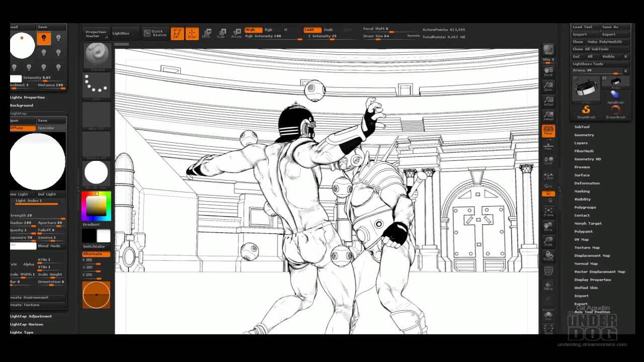Click the Load Tool button
This screenshot has width=644, height=362.
click(x=585, y=27)
